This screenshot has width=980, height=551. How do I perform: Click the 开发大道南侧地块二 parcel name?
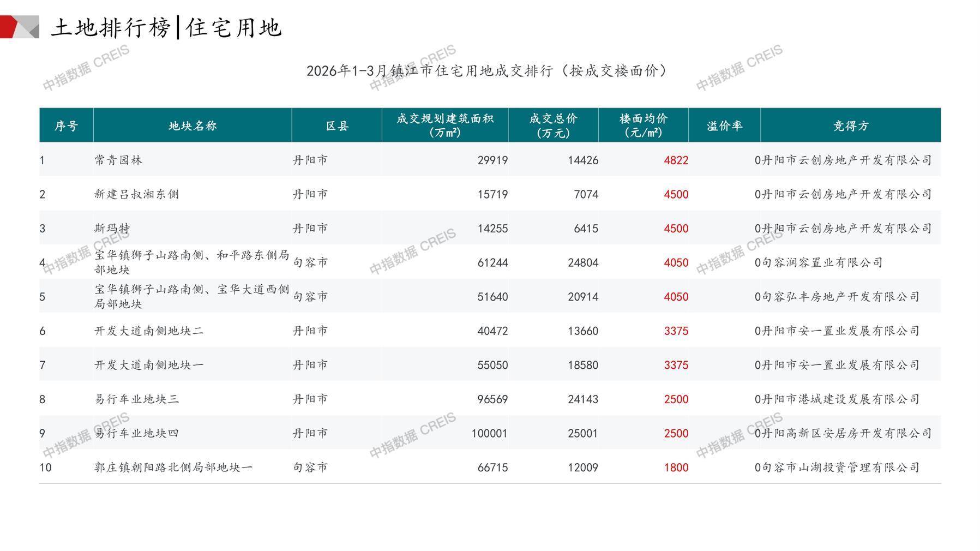click(149, 331)
